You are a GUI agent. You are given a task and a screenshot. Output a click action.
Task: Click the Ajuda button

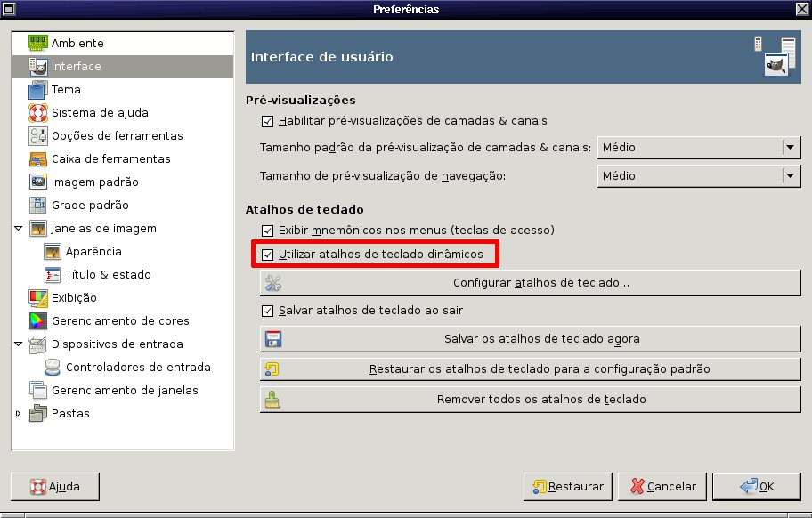coord(55,487)
